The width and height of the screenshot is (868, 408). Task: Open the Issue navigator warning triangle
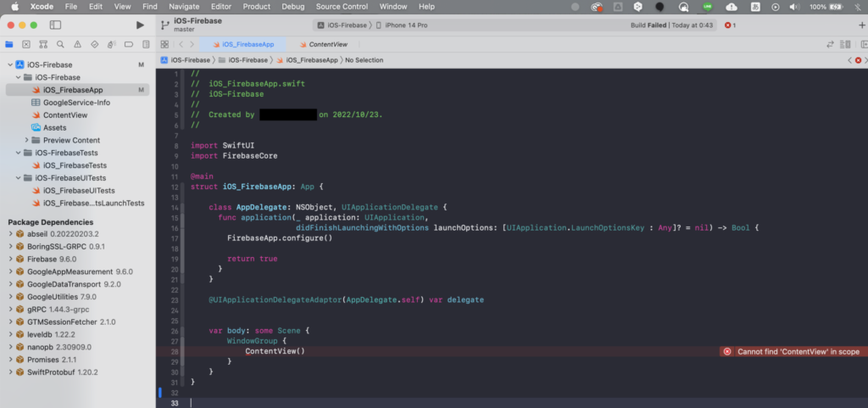(76, 44)
